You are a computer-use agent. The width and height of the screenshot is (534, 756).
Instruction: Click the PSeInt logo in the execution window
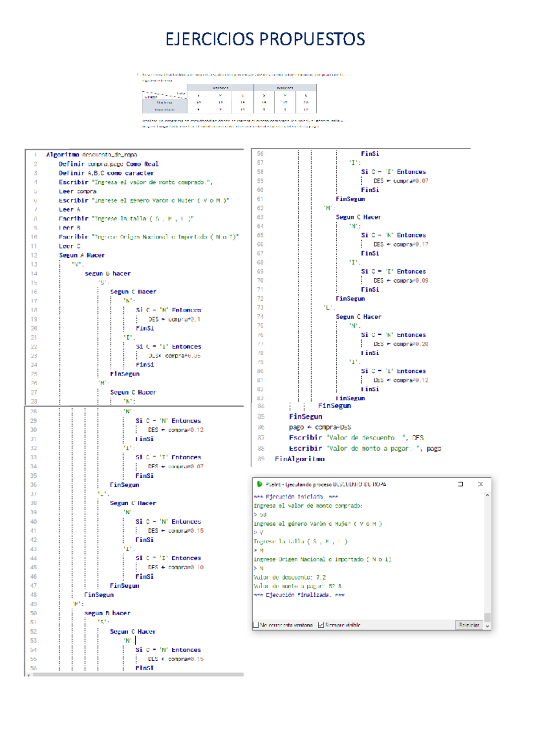pyautogui.click(x=259, y=484)
